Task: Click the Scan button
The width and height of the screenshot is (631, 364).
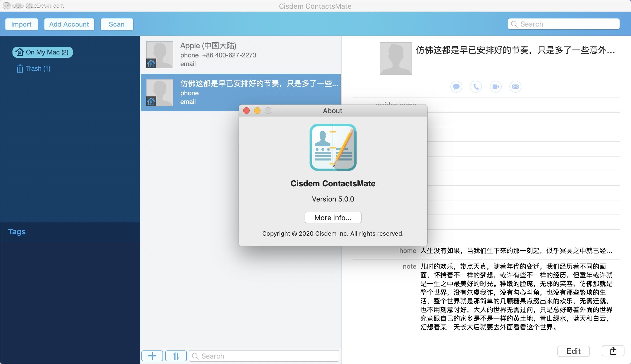Action: pos(117,24)
